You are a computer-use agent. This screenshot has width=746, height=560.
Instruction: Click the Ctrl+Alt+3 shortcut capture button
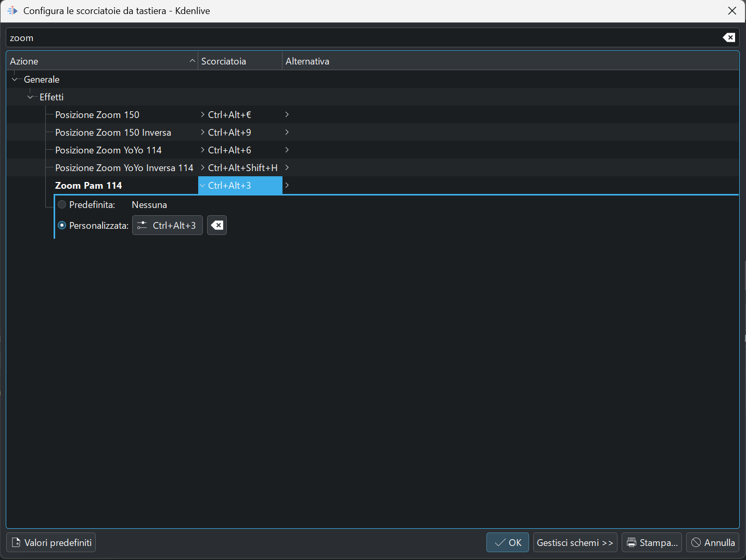[x=168, y=225]
